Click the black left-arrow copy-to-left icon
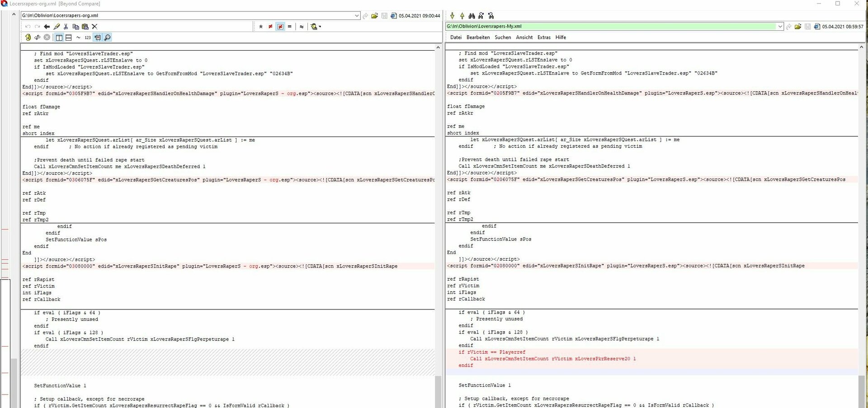 click(x=47, y=27)
